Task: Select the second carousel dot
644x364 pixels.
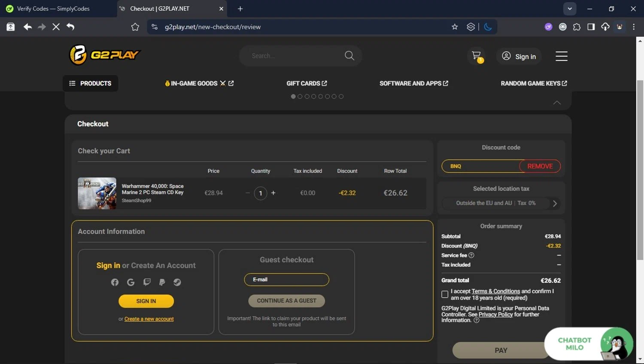Action: coord(300,96)
